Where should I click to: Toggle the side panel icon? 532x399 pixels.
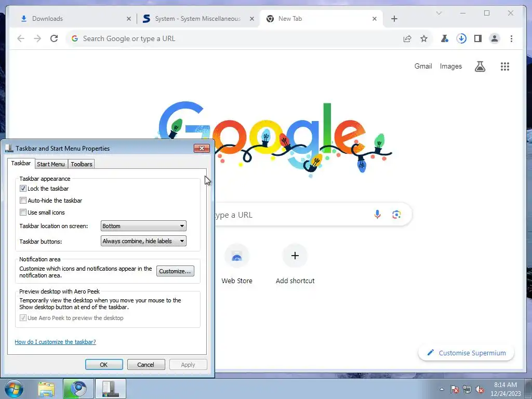(x=478, y=38)
